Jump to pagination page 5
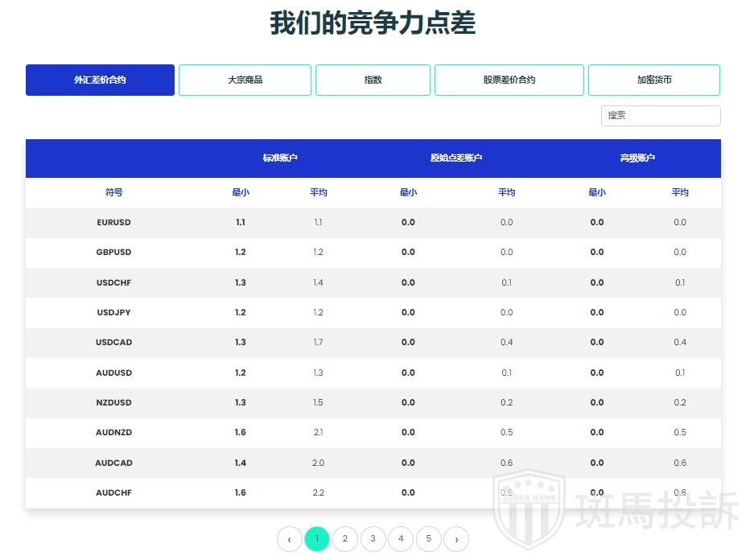This screenshot has width=754, height=560. point(428,539)
